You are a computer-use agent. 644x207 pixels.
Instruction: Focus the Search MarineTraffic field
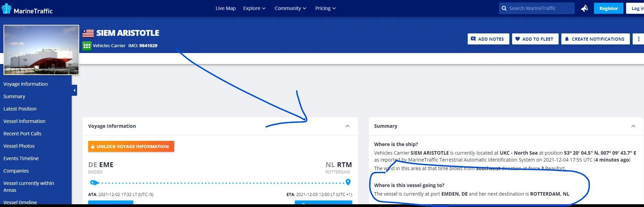537,8
